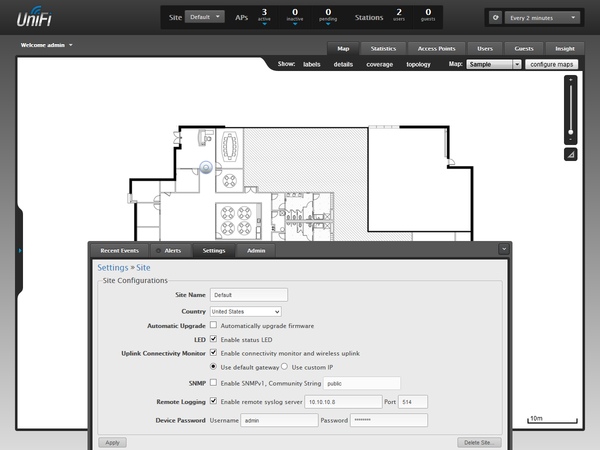This screenshot has width=600, height=450.
Task: Open the Admin tab
Action: tap(256, 251)
